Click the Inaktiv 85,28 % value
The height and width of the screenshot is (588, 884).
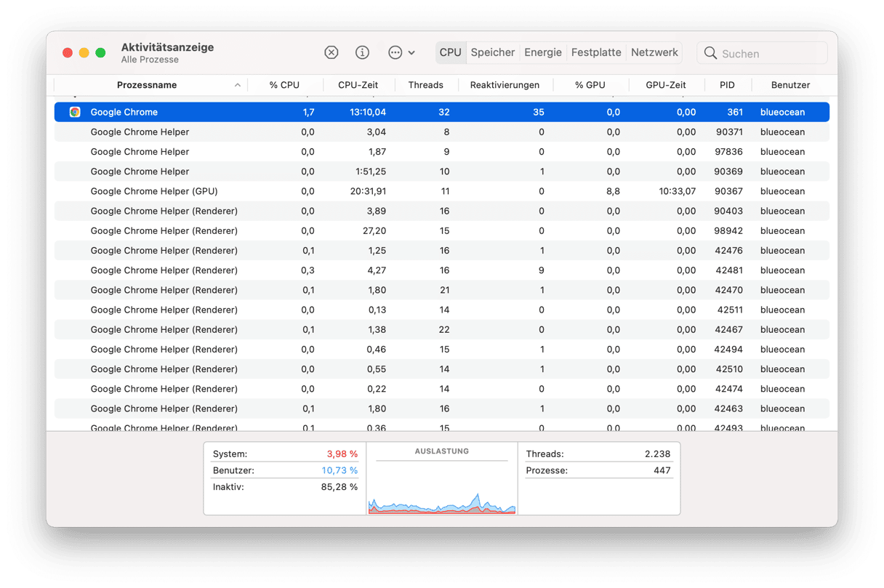tap(339, 487)
